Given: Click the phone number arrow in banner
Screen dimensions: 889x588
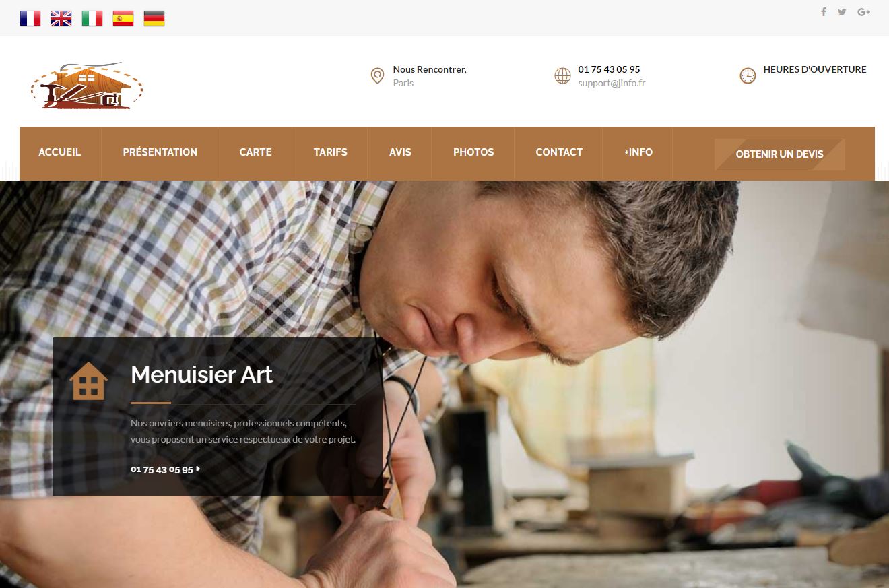Looking at the screenshot, I should (x=198, y=469).
